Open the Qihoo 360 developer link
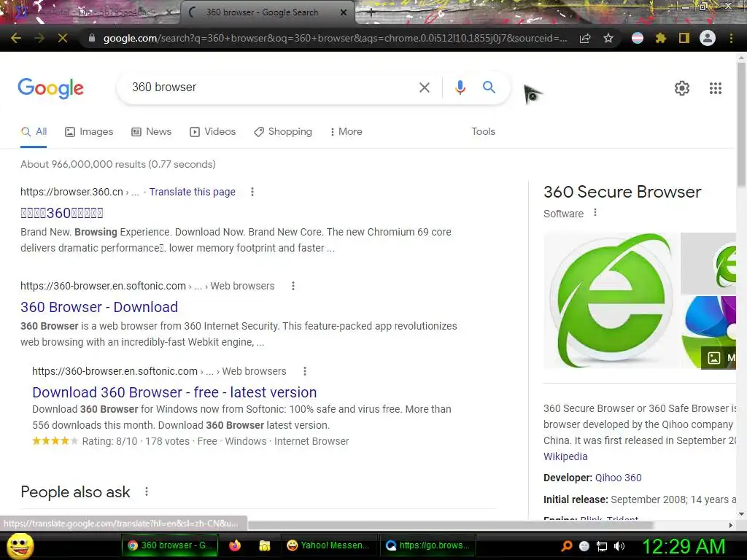This screenshot has height=560, width=747. 618,478
